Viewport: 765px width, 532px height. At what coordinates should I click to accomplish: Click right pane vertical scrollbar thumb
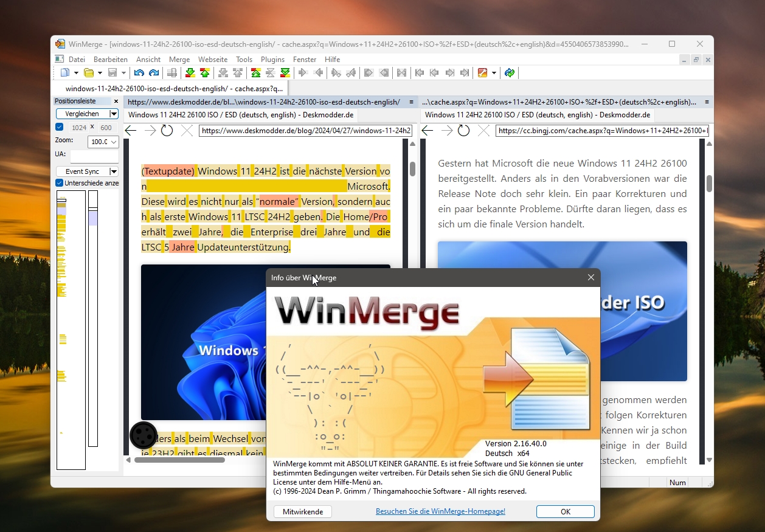(709, 183)
